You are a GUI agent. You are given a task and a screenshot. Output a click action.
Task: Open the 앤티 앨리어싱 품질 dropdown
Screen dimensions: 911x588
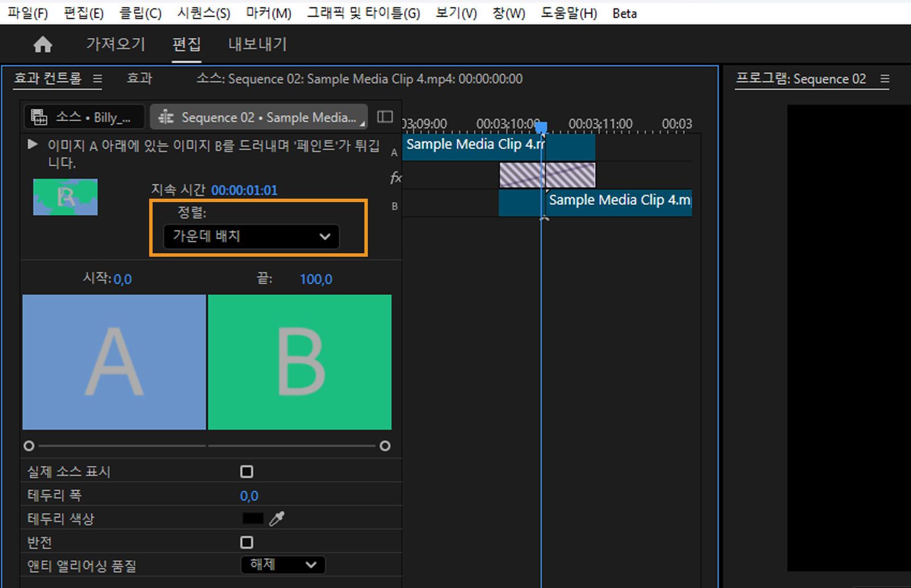pyautogui.click(x=283, y=565)
